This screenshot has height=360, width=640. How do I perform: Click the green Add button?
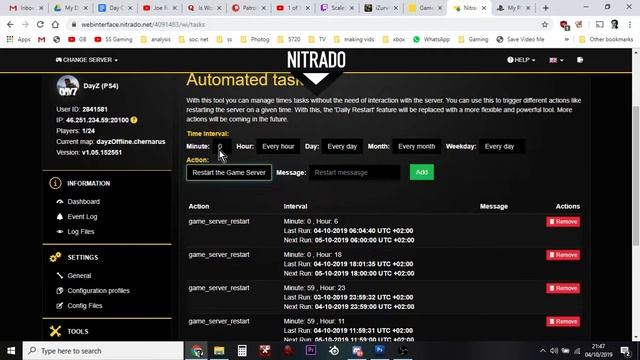pos(422,172)
